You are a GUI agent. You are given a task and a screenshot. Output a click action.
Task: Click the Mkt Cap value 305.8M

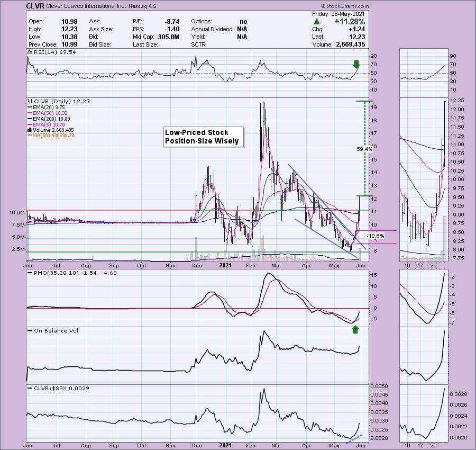pos(169,37)
